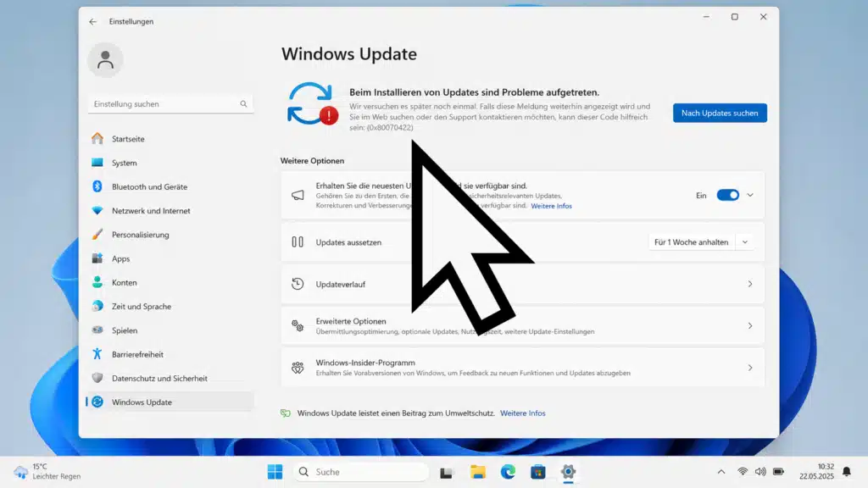Open Erweiterte Optionen

(x=522, y=326)
